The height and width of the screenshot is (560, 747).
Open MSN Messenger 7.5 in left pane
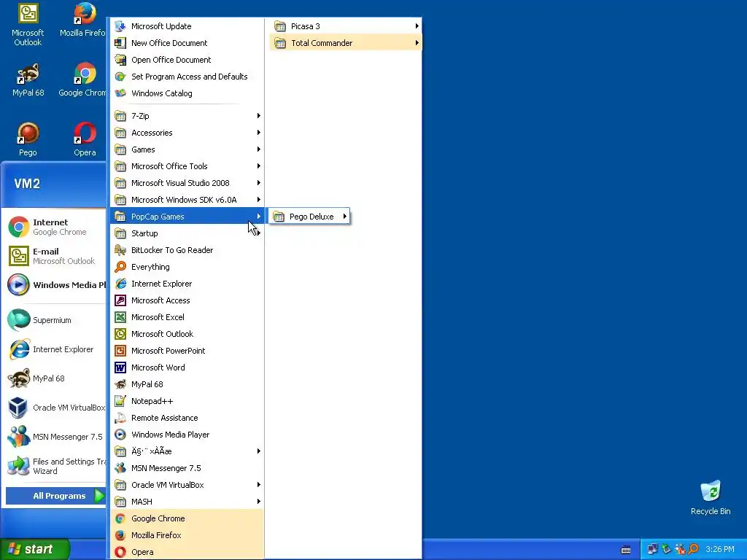pyautogui.click(x=54, y=437)
